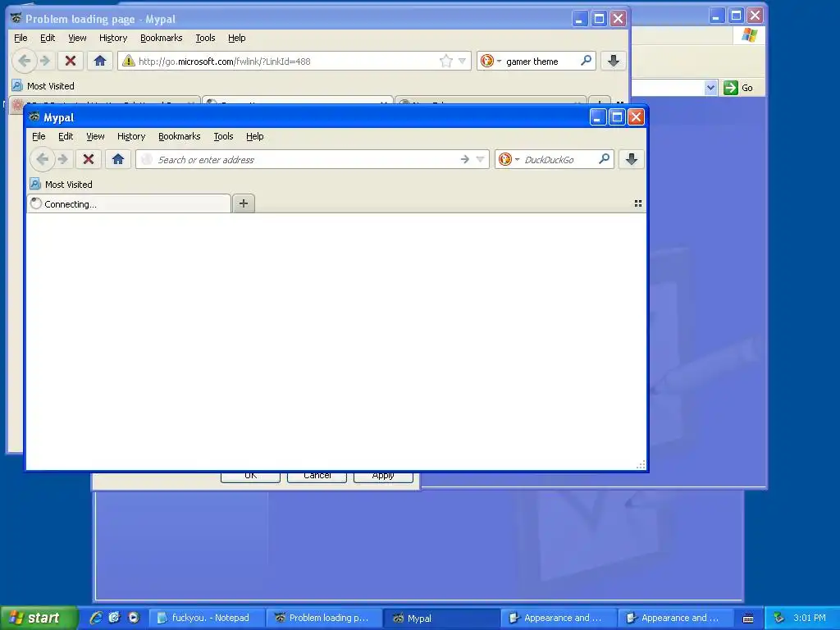Switch to last 'Appearance and ...' taskbar button
This screenshot has height=630, width=840.
point(676,618)
